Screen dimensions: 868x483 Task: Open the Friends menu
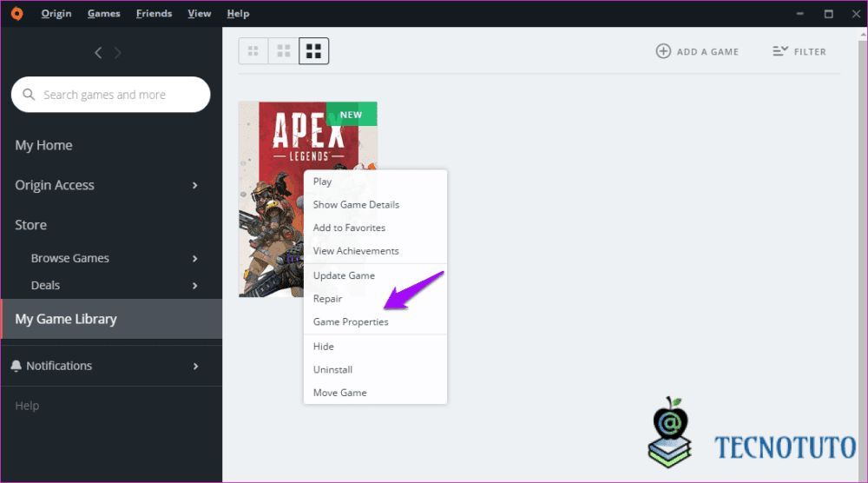[154, 13]
